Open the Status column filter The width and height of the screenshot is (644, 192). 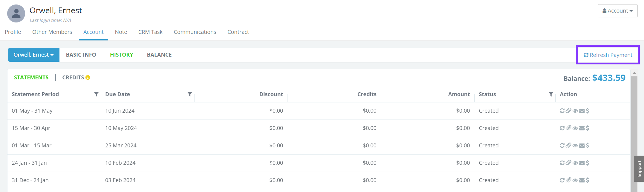(x=551, y=94)
